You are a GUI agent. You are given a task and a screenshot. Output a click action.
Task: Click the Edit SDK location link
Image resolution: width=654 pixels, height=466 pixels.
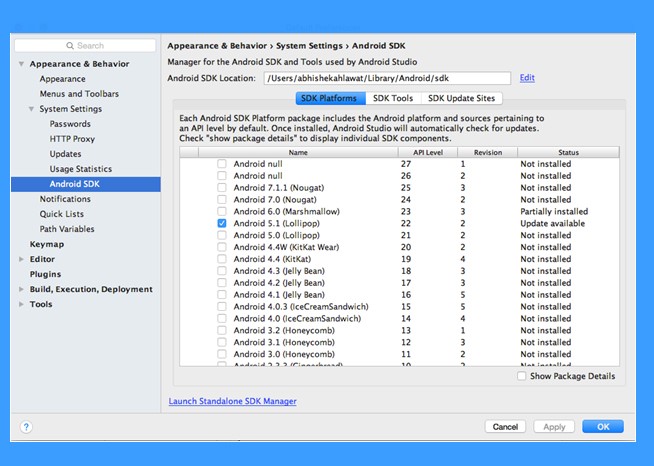click(527, 78)
